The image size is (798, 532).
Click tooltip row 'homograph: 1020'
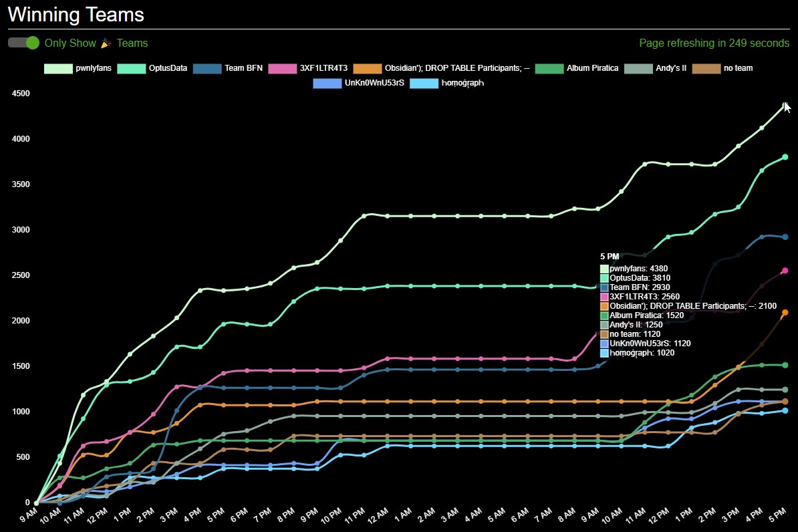click(638, 353)
